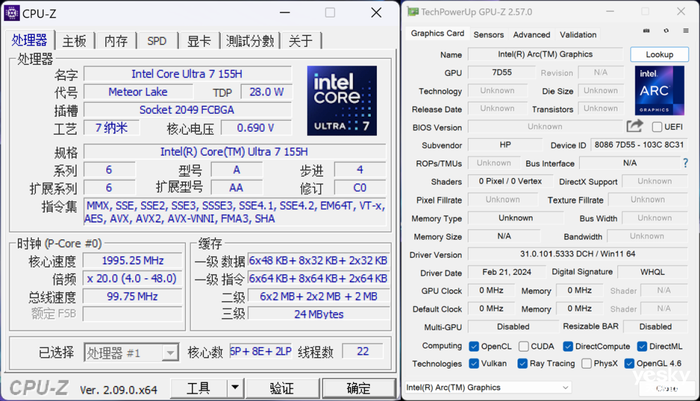Click the 99.75 MHz bus speed value

tap(133, 296)
